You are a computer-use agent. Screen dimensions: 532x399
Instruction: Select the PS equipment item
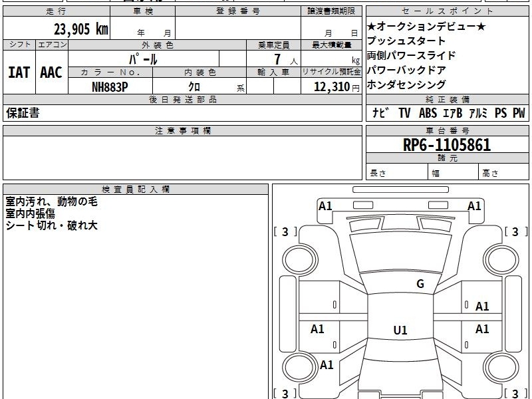[x=501, y=113]
